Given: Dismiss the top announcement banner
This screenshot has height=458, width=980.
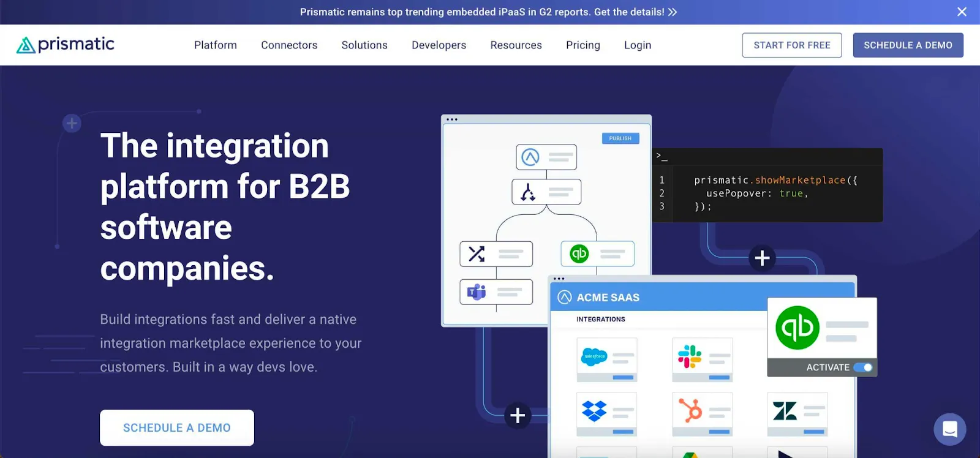Looking at the screenshot, I should point(962,12).
